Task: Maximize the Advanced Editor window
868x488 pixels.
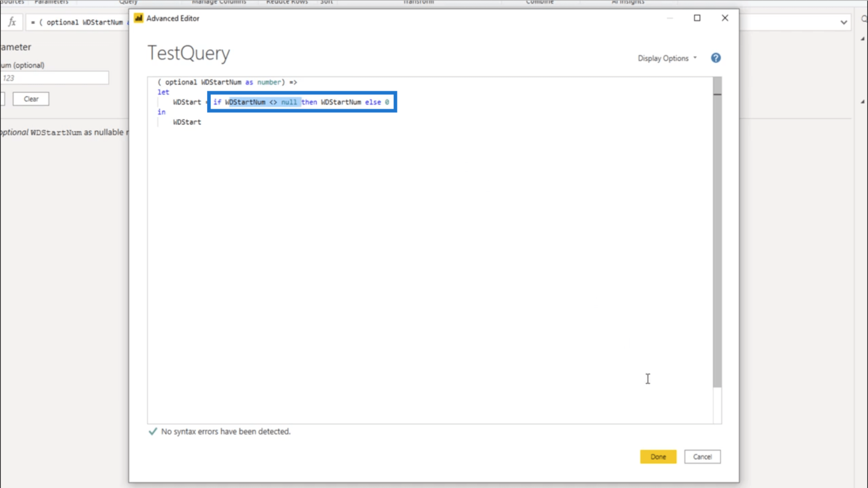Action: tap(697, 18)
